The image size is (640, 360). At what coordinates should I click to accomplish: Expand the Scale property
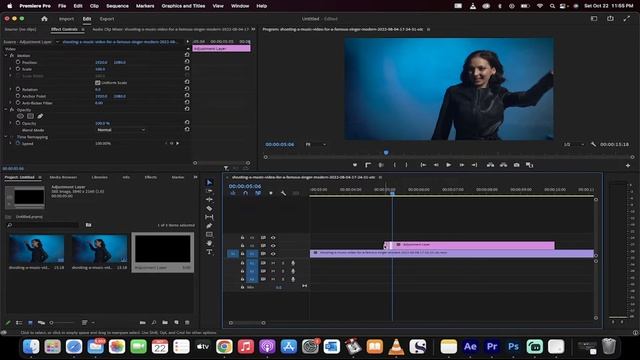(11, 69)
